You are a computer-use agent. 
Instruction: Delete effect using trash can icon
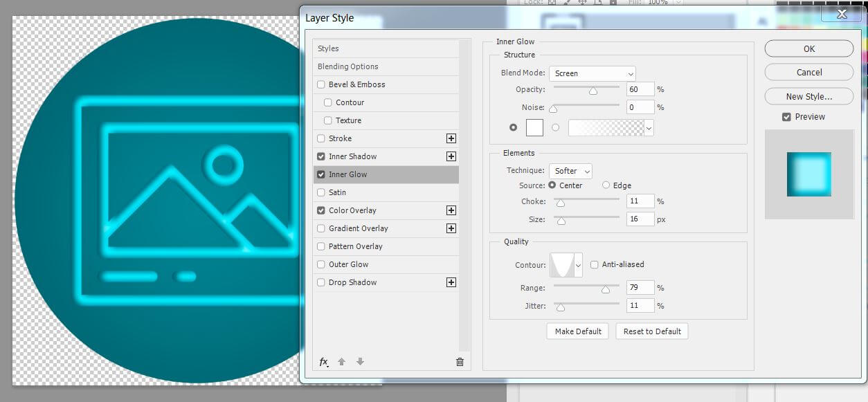tap(460, 362)
